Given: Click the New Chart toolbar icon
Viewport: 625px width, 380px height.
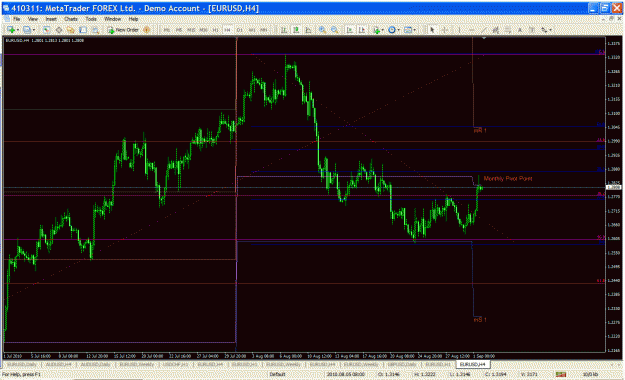Looking at the screenshot, I should pos(10,30).
